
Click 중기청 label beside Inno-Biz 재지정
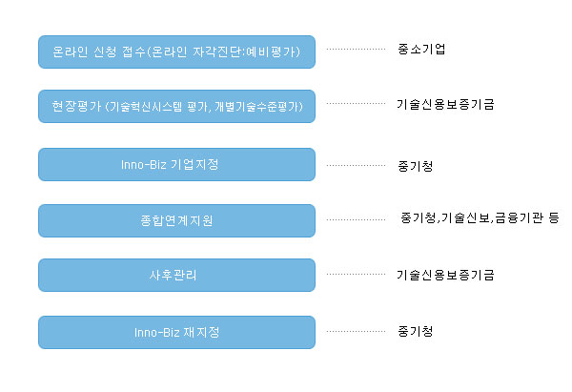tap(415, 331)
